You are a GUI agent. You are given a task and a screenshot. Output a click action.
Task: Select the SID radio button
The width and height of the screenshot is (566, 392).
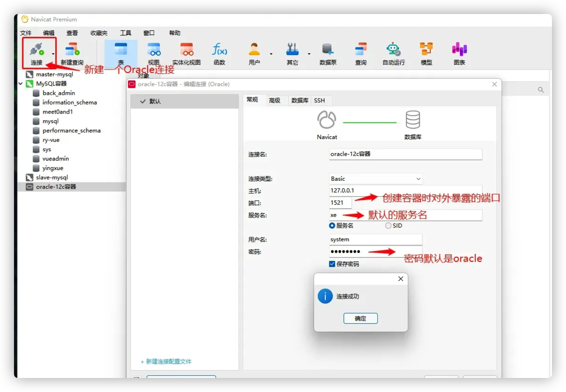click(388, 226)
